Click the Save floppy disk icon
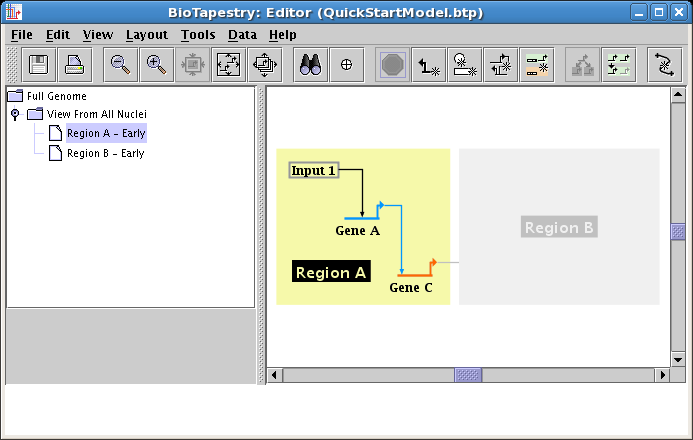693x440 pixels. (39, 65)
